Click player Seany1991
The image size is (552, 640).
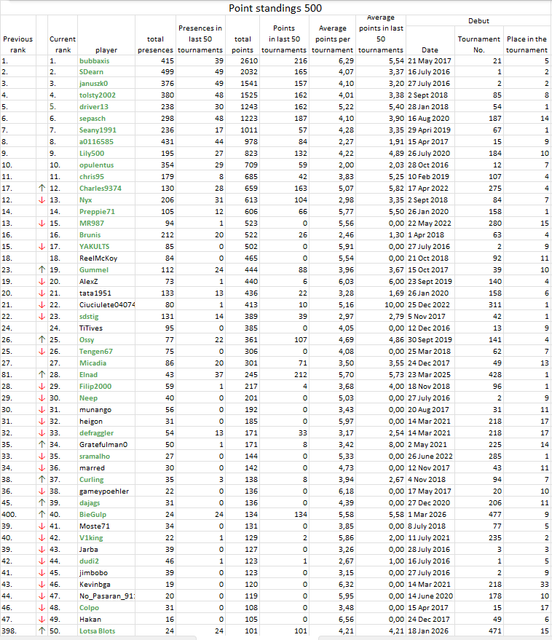pyautogui.click(x=98, y=130)
